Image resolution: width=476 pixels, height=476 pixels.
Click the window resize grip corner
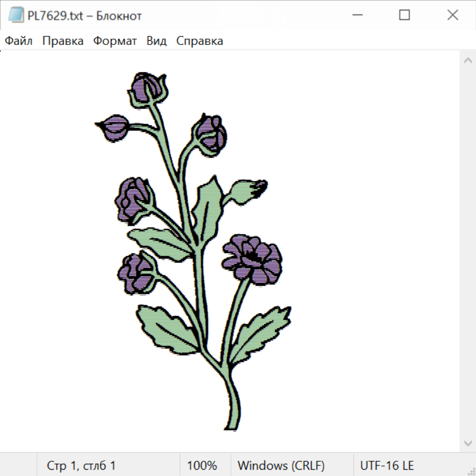471,471
